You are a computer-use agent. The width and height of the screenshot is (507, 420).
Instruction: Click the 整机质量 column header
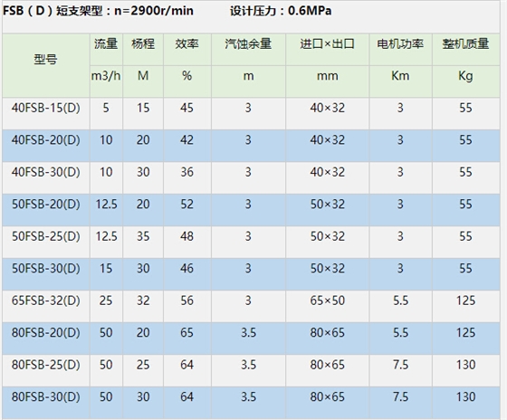465,43
